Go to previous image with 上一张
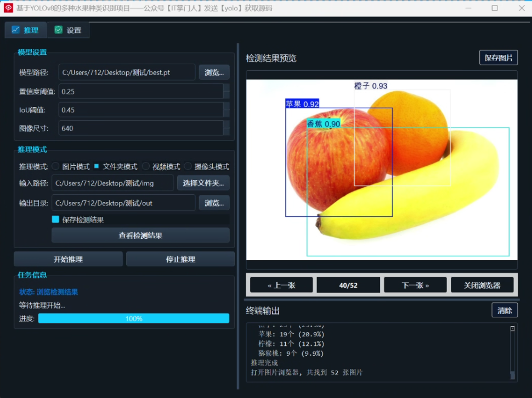Viewport: 532px width, 398px height. coord(281,285)
